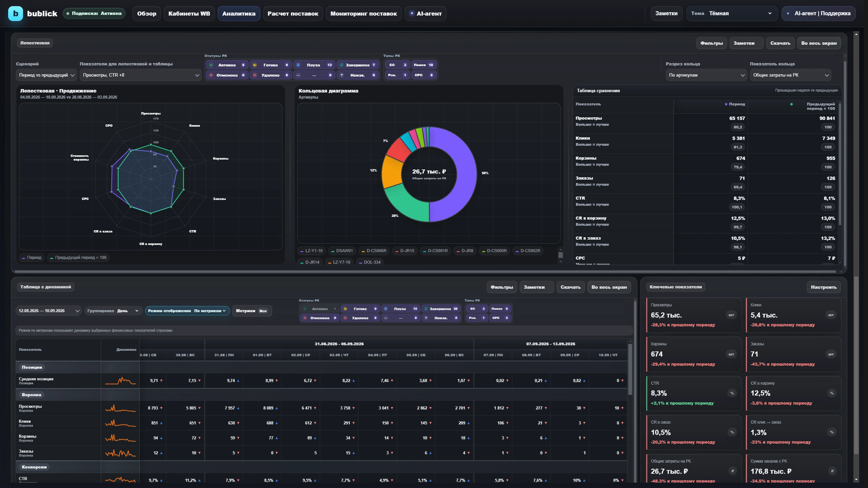Click the sparkle icon in AI-агент | Поддержка button
868x488 pixels.
(x=788, y=14)
